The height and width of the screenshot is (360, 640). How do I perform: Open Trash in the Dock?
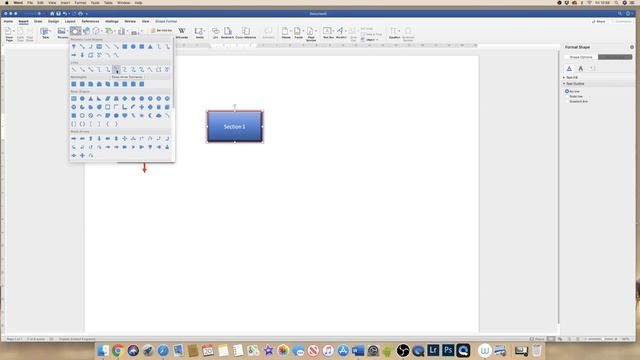[x=537, y=350]
